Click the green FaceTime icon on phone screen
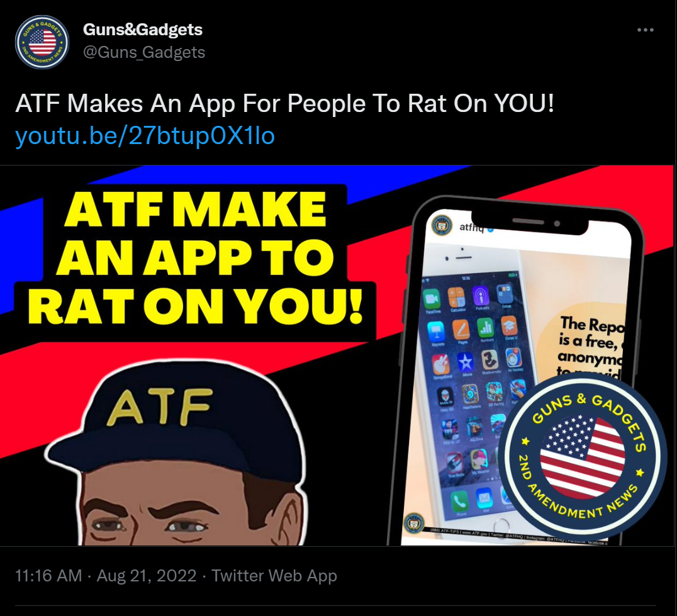Screen dimensions: 677x616 click(x=432, y=299)
